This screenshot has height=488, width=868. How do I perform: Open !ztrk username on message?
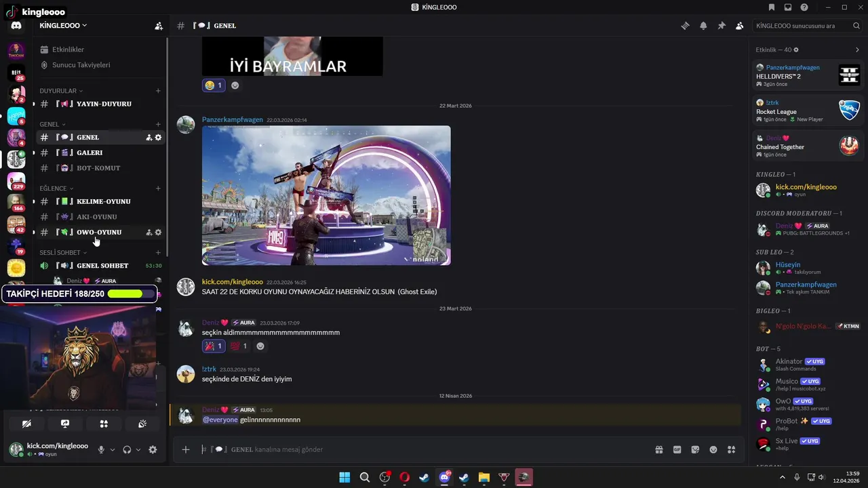209,369
